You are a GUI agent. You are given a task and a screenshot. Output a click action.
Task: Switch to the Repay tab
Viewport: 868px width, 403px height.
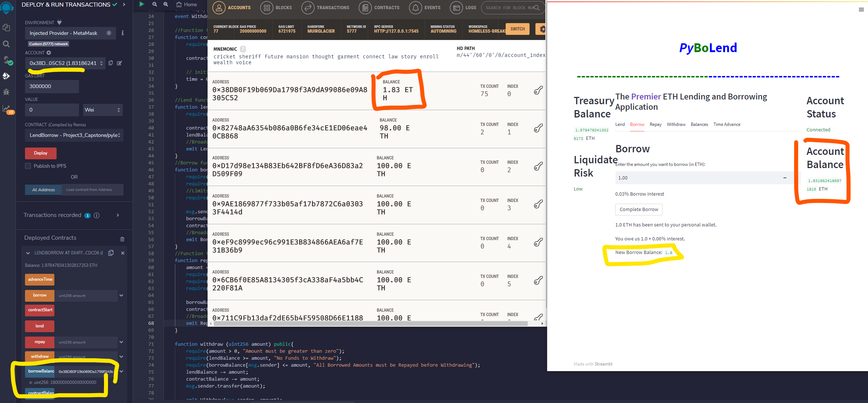click(655, 124)
